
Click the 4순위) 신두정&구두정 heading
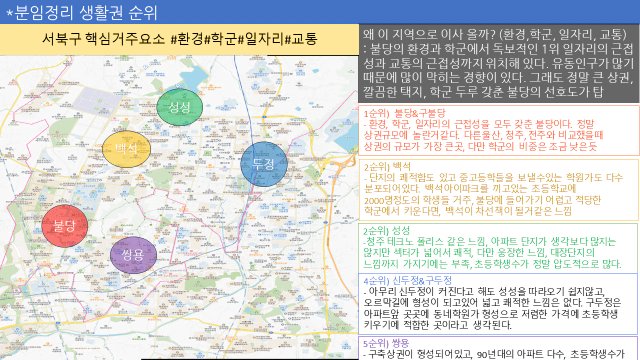pos(407,280)
